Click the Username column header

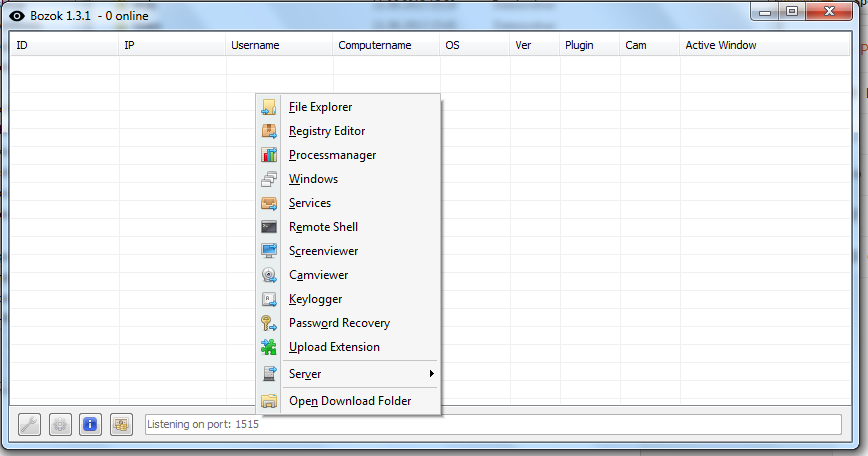255,45
